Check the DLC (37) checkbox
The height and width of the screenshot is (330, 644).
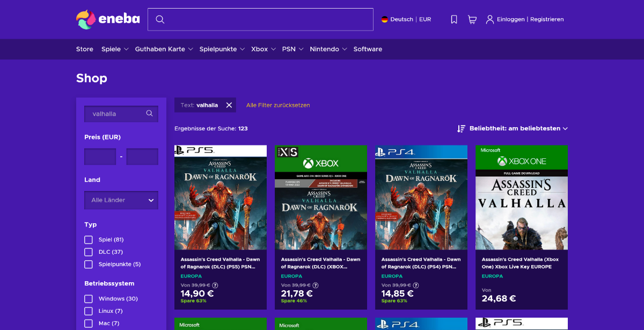pos(89,252)
